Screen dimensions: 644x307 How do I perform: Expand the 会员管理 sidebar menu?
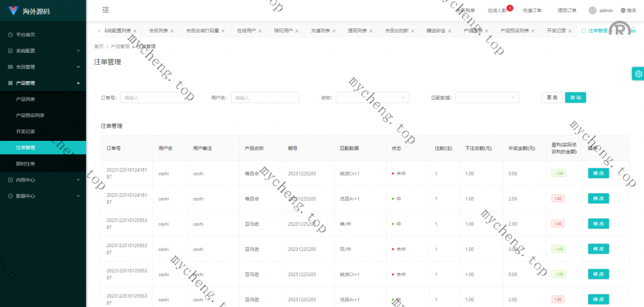click(43, 67)
